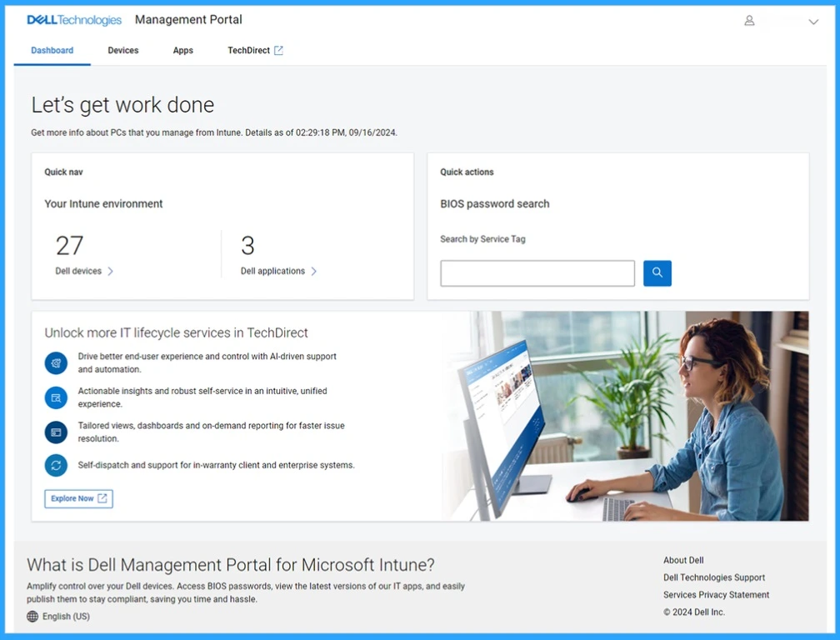The height and width of the screenshot is (640, 840).
Task: Click the 3 Dell applications count
Action: pyautogui.click(x=247, y=246)
